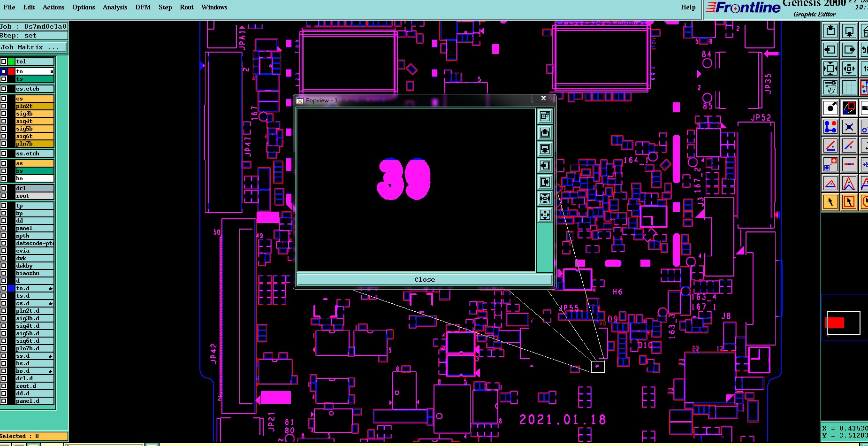Screen dimensions: 868x446
Task: Toggle the checkbox for layer pln2t
Action: [4, 106]
